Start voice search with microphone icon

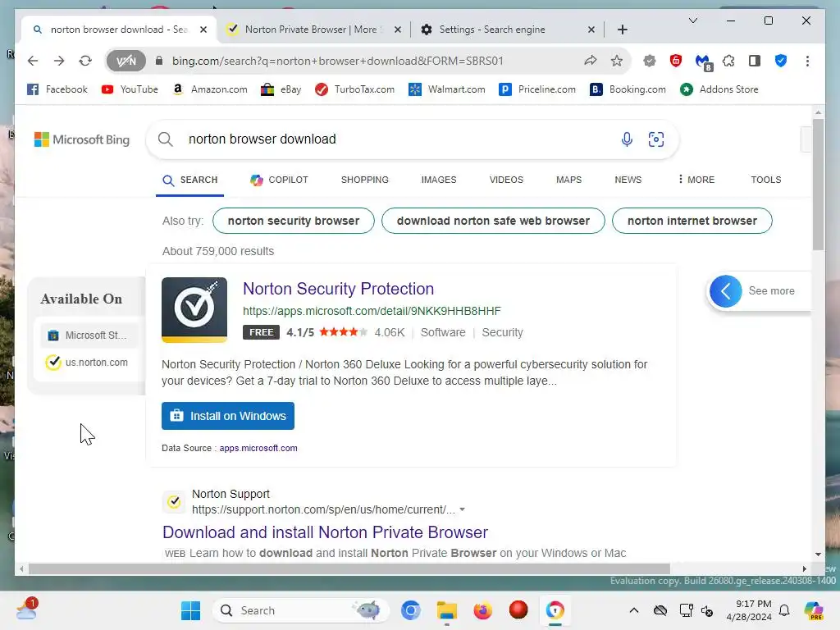627,139
